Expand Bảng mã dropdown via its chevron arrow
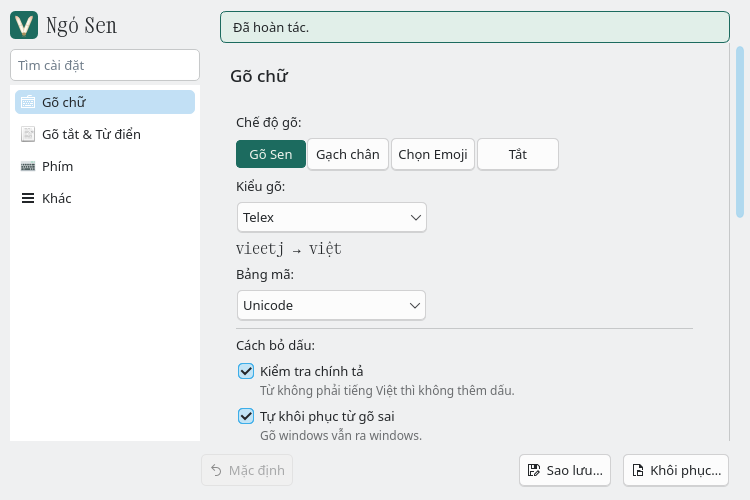This screenshot has width=750, height=500. (415, 305)
